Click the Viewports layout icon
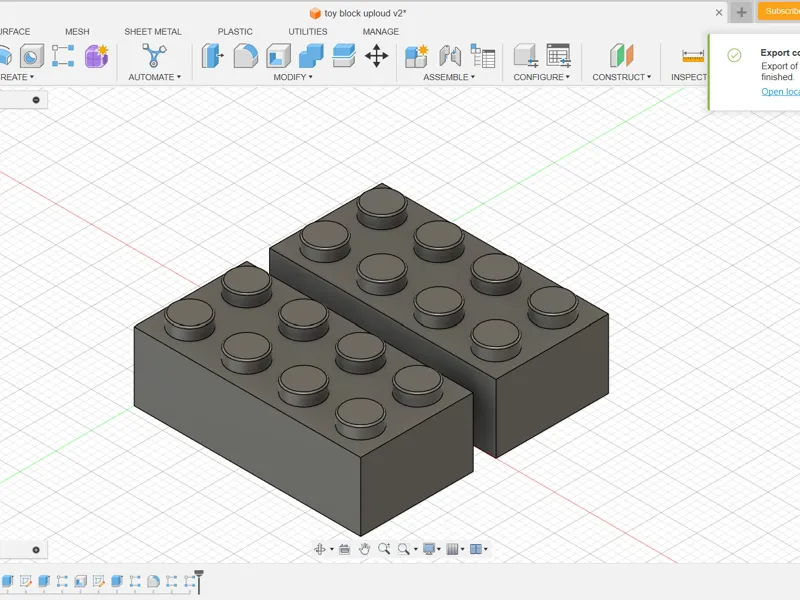Viewport: 800px width, 600px height. point(476,549)
